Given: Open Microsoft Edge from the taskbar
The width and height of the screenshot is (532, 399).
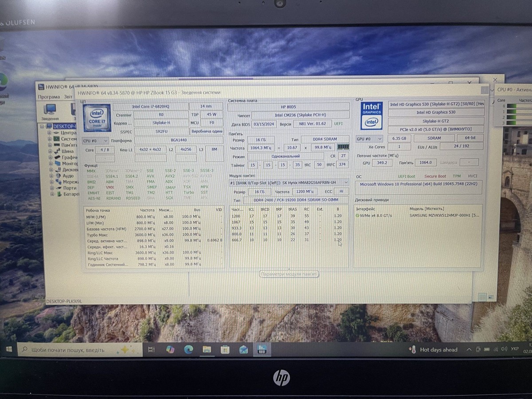Looking at the screenshot, I should tap(188, 349).
